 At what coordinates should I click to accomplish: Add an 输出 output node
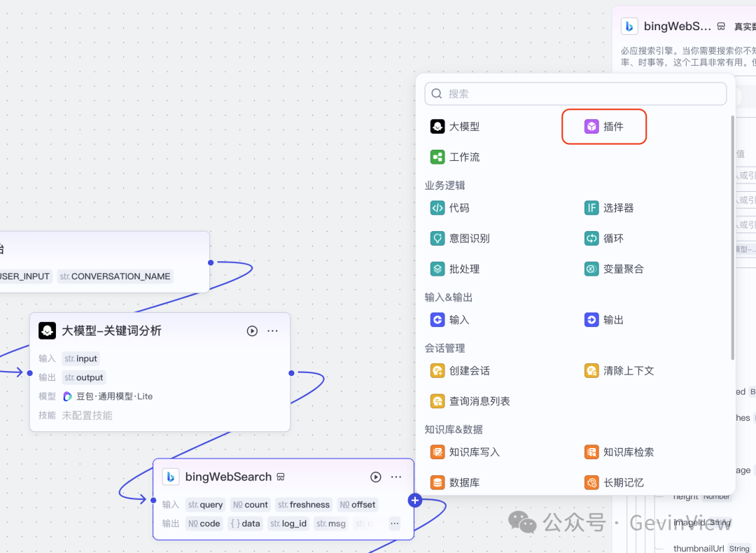click(x=612, y=319)
